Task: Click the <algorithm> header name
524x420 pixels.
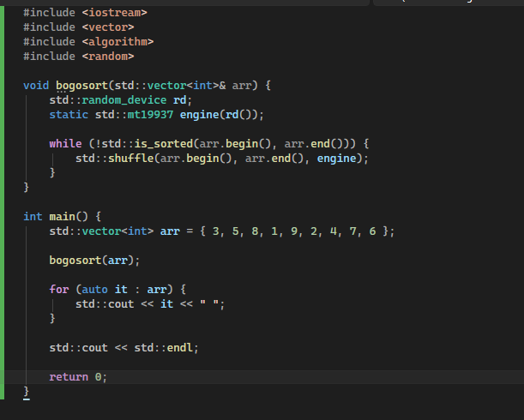Action: point(118,42)
